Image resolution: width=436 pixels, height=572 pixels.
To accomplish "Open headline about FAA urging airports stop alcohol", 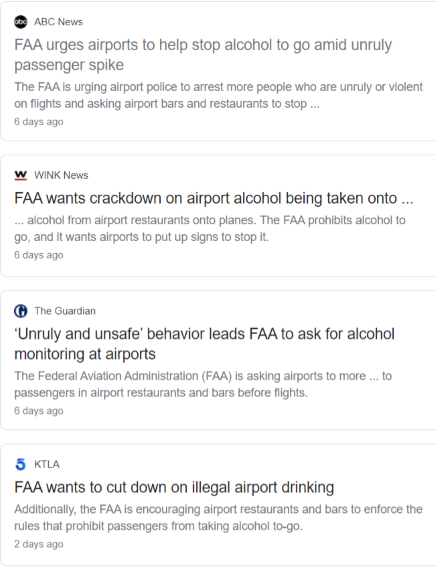I will 203,55.
